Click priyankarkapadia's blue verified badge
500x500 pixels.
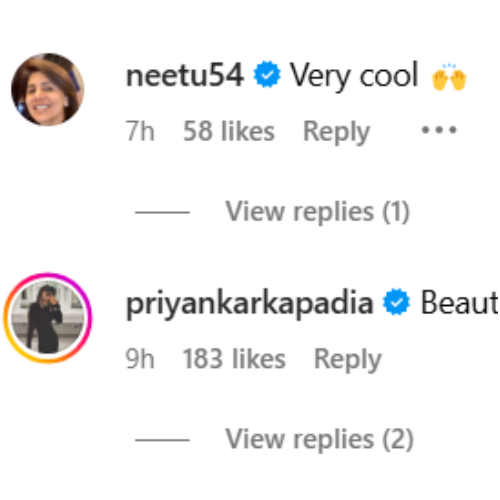[x=396, y=302]
